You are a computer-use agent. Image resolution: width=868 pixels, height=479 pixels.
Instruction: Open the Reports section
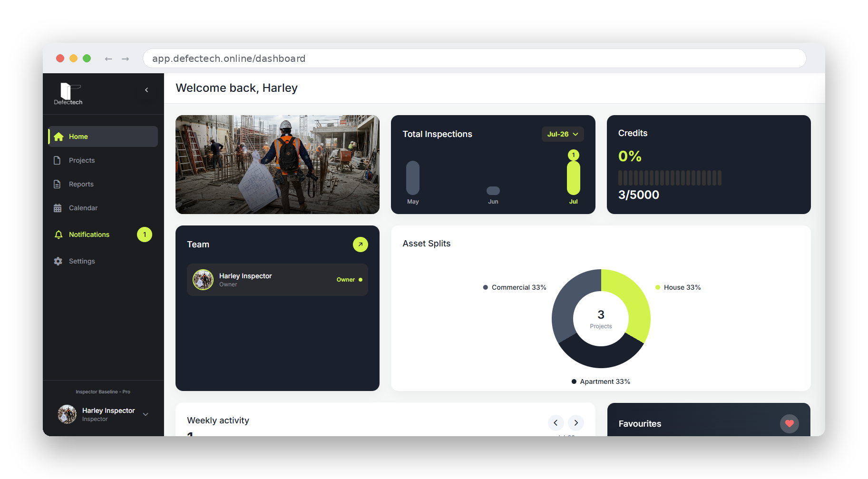click(103, 184)
